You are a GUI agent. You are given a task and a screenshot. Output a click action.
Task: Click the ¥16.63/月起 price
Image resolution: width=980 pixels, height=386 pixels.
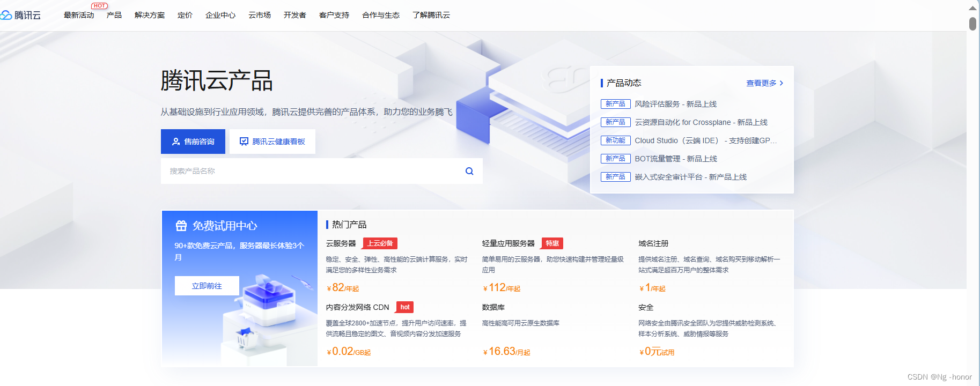pyautogui.click(x=506, y=352)
